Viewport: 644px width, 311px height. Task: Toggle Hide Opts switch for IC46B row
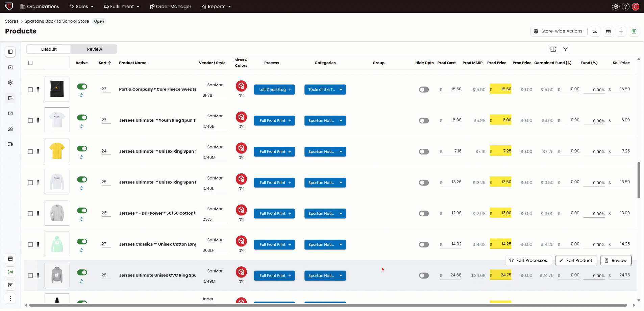[424, 121]
